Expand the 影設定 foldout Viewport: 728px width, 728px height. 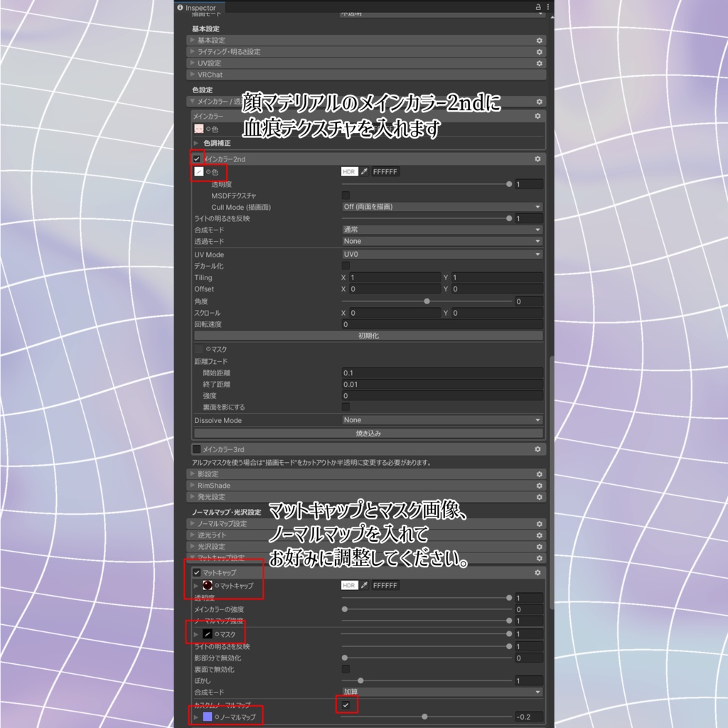(x=192, y=474)
